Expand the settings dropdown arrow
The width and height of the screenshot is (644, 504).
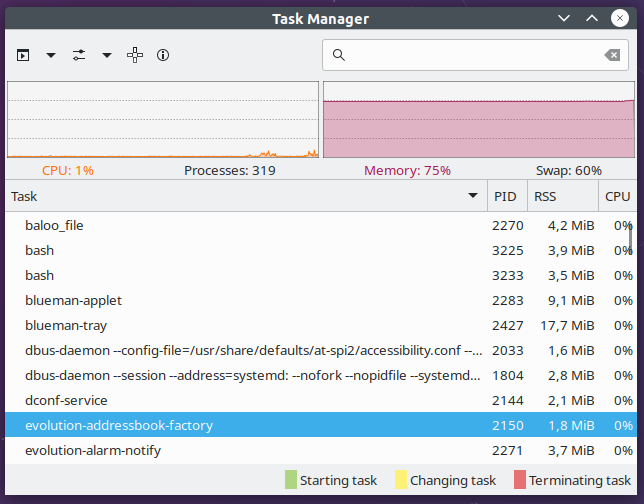tap(107, 55)
